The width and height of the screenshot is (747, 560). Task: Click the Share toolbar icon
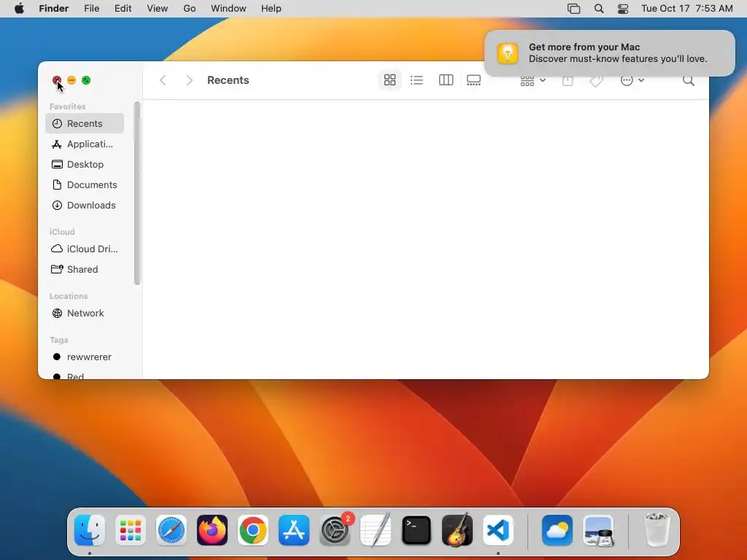click(568, 80)
